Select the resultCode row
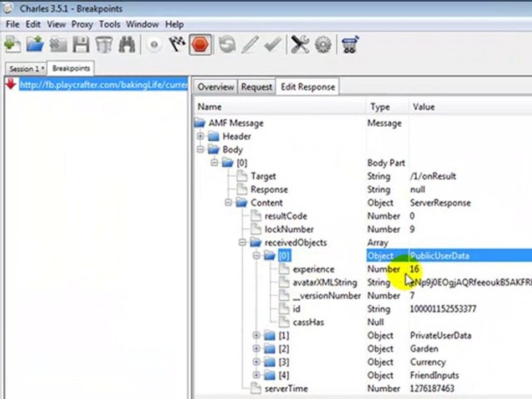 point(363,216)
